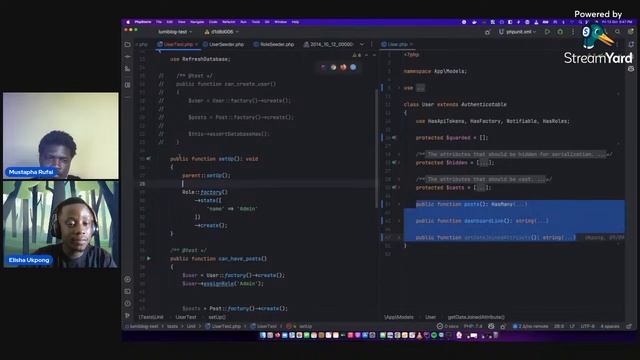Click the warnings indicator in UserTest editor
Viewport: 640px width, 360px height.
356,55
